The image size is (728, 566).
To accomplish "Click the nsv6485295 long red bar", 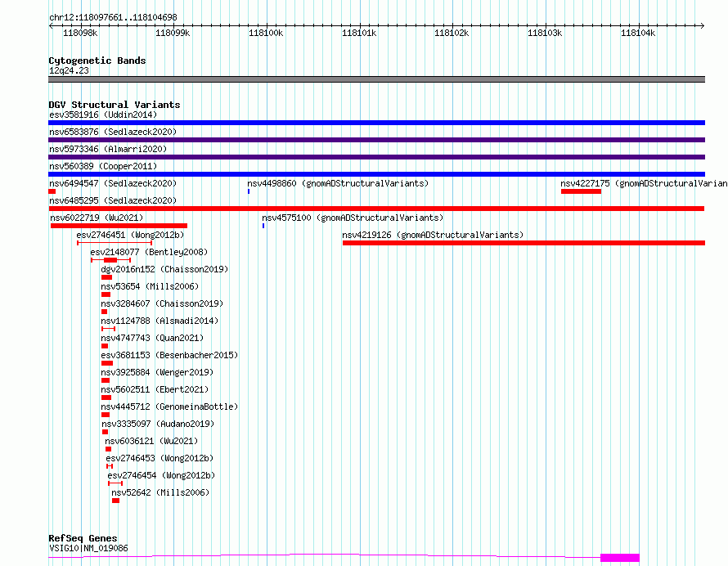I will pyautogui.click(x=376, y=209).
